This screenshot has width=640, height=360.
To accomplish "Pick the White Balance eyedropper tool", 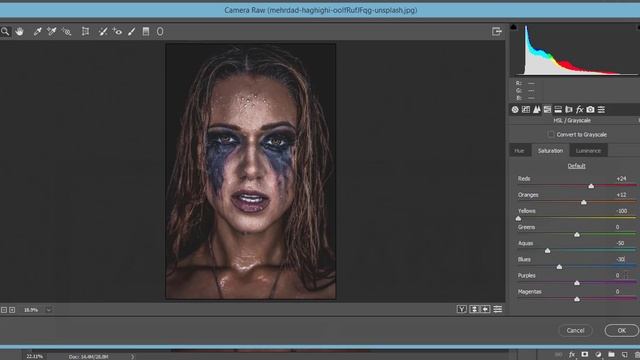I will click(x=37, y=31).
